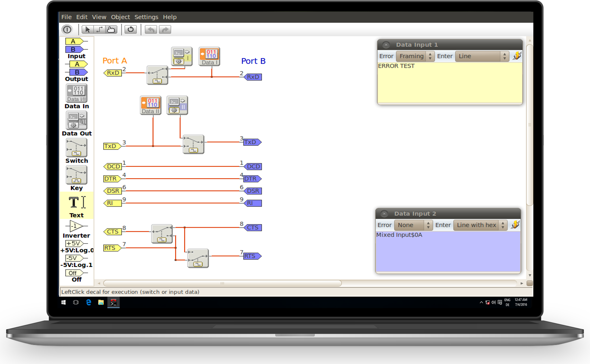Click the Port B DTR pin
590x364 pixels.
tap(253, 179)
